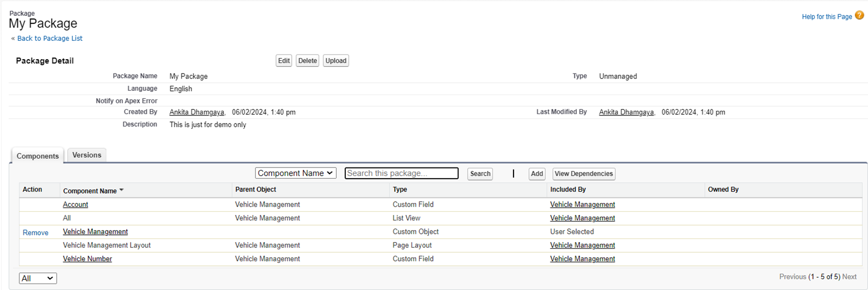The width and height of the screenshot is (868, 290).
Task: Open Created By Ankita Dhamgaya profile link
Action: pyautogui.click(x=197, y=112)
